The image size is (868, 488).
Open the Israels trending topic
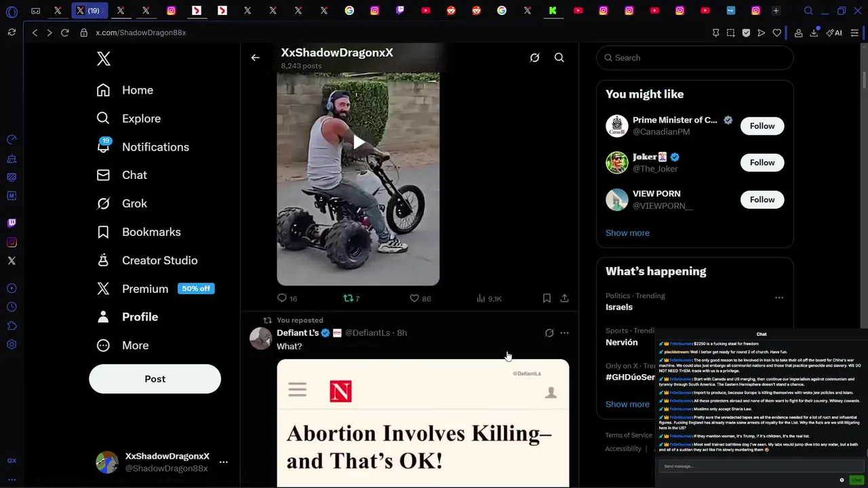coord(619,307)
